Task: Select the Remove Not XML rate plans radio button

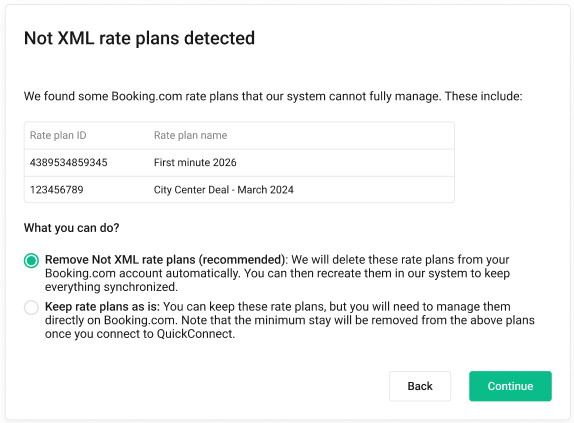Action: (x=31, y=261)
